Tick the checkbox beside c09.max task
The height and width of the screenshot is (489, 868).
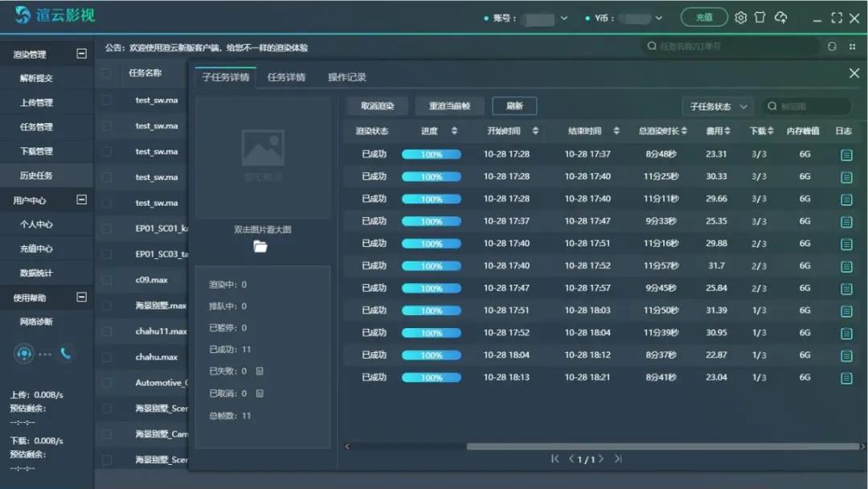click(106, 280)
